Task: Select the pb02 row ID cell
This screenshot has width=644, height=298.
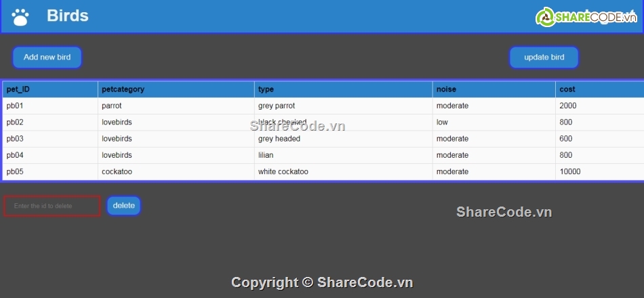Action: click(15, 123)
